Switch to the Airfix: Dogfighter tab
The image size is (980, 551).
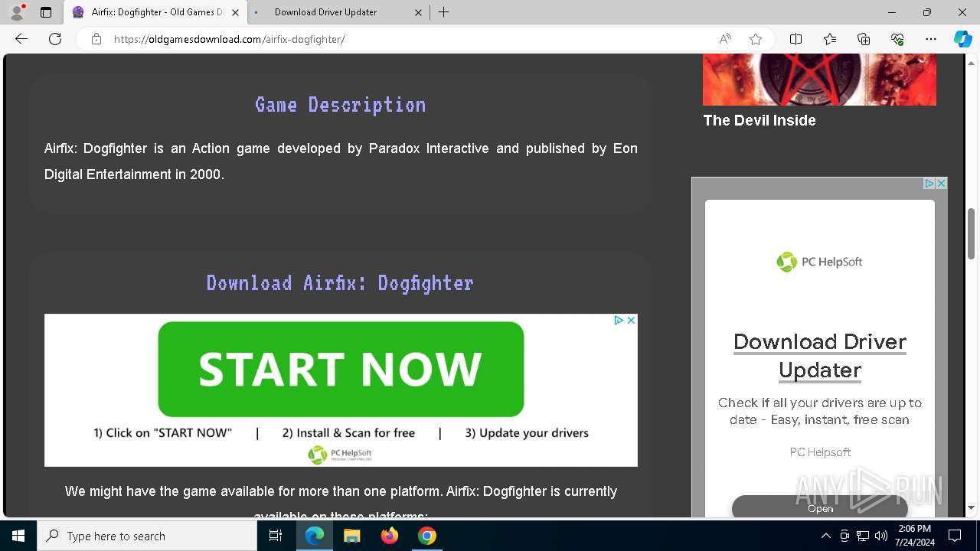[x=155, y=12]
